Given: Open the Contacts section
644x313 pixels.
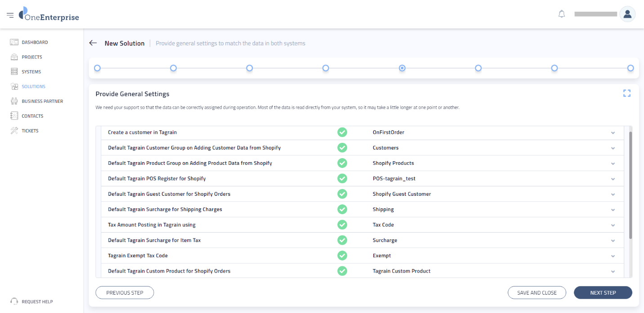Looking at the screenshot, I should (x=13, y=115).
